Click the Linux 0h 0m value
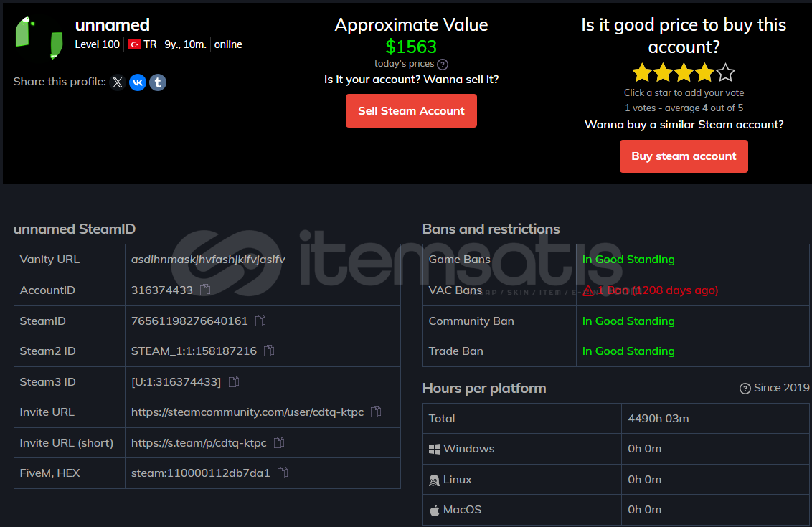The height and width of the screenshot is (527, 812). [x=645, y=480]
